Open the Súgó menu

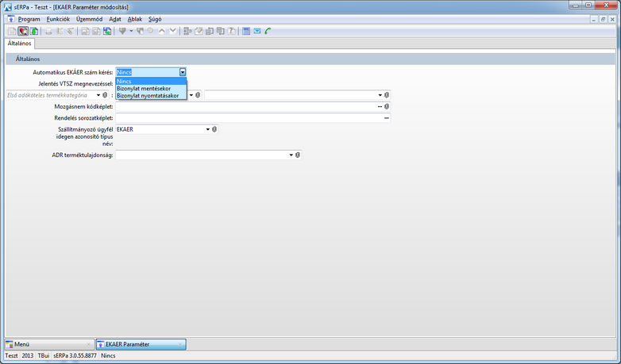(x=155, y=19)
